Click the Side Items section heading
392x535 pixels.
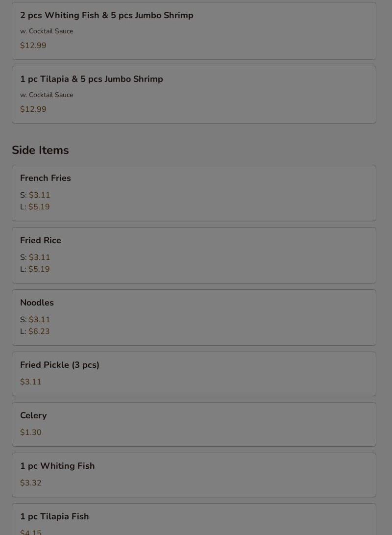tap(40, 150)
